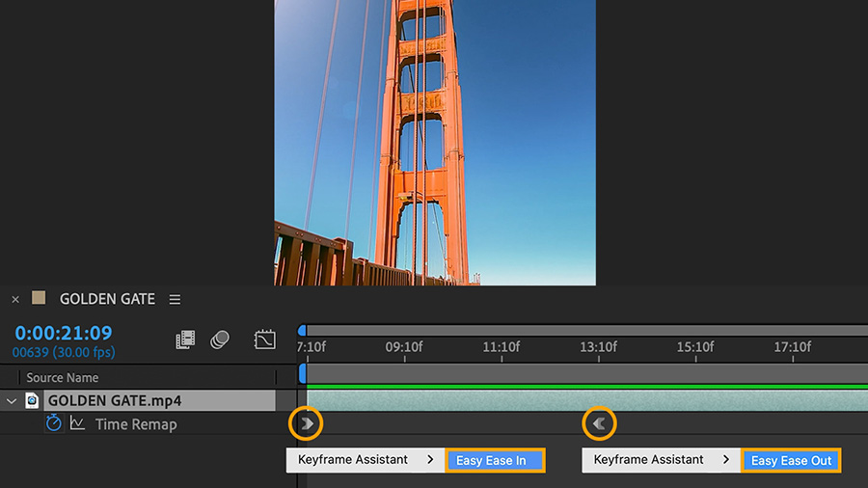Click the GOLDEN GATE.mp4 layer duration bar

tap(587, 400)
